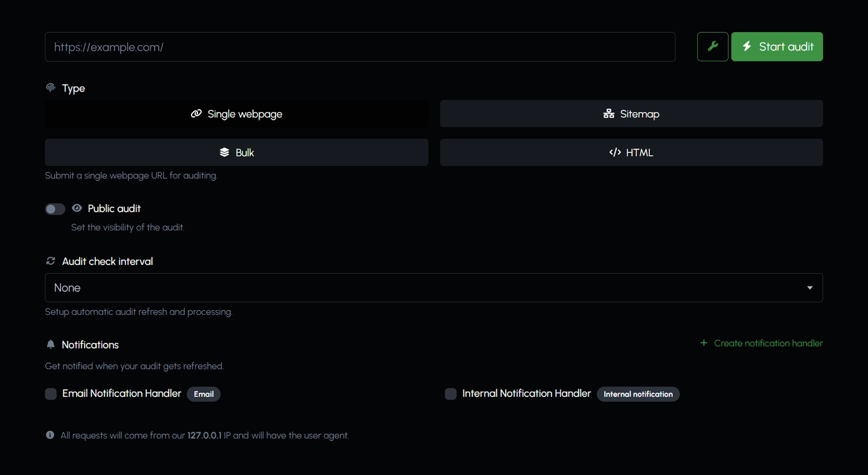868x475 pixels.
Task: Open the wrench settings button
Action: pos(712,47)
